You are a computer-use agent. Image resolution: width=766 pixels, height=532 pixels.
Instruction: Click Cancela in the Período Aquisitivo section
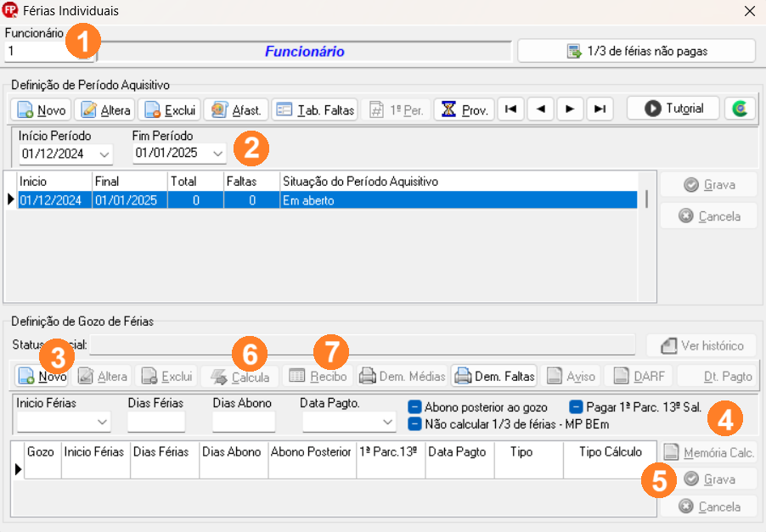709,216
